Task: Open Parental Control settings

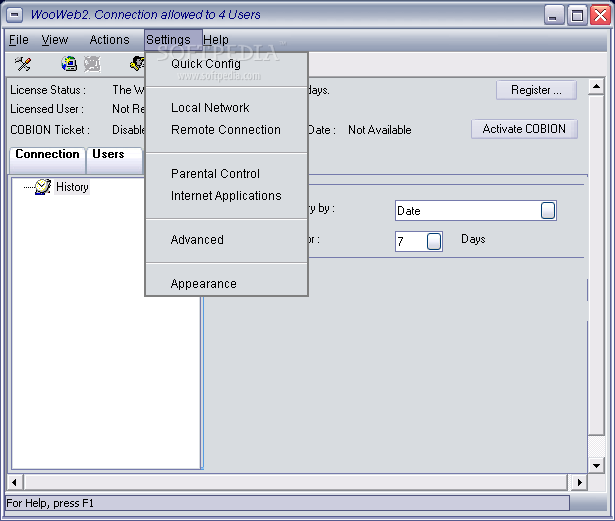Action: click(x=226, y=173)
